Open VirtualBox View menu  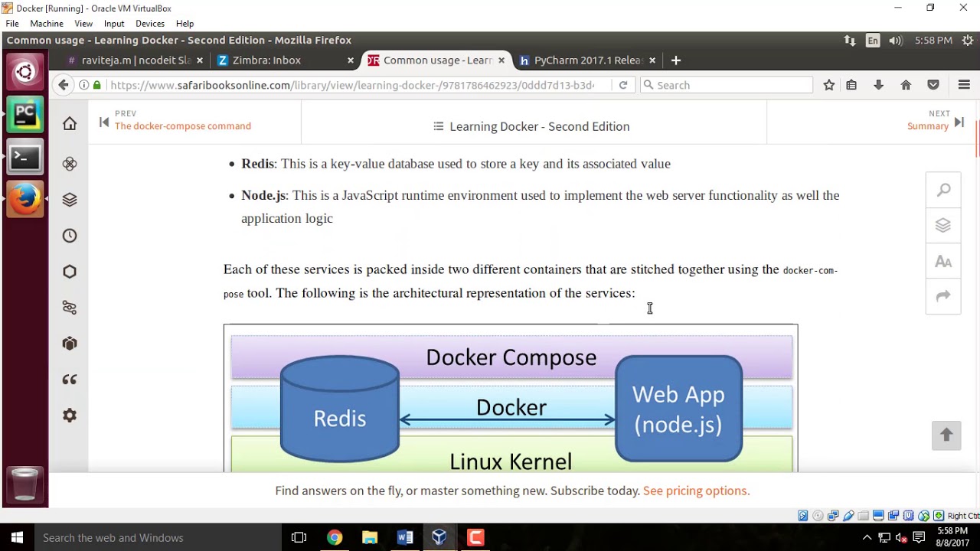(x=83, y=24)
